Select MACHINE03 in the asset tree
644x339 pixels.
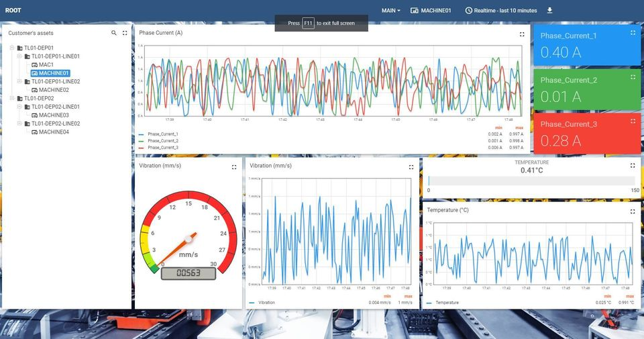(x=54, y=115)
